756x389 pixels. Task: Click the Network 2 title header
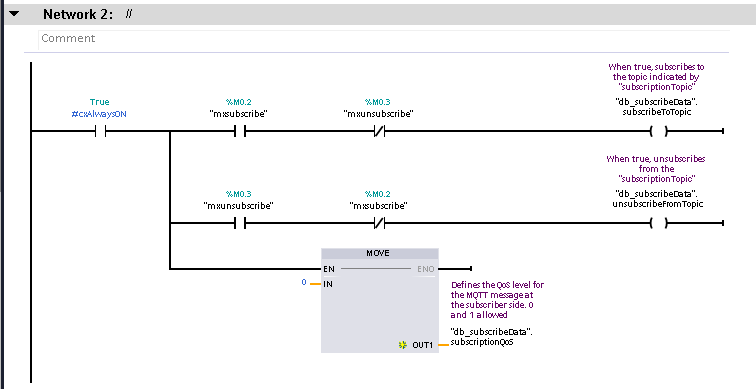78,14
